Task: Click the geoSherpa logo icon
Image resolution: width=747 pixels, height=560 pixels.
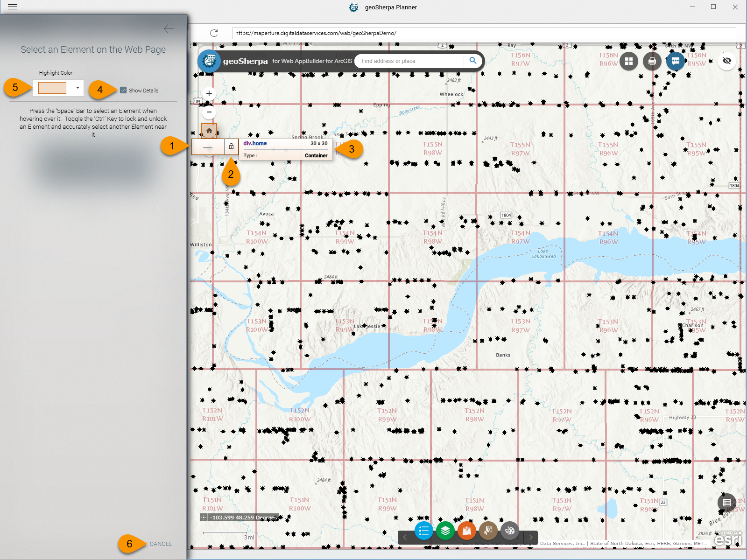Action: [209, 61]
